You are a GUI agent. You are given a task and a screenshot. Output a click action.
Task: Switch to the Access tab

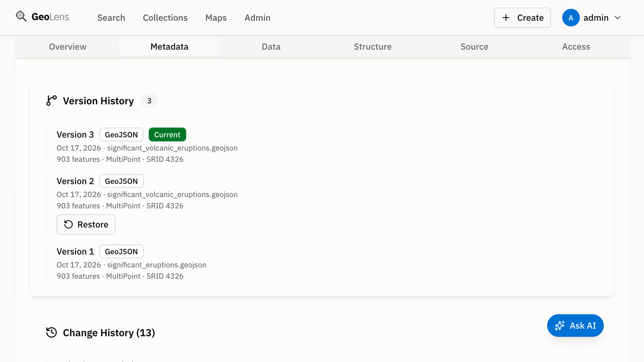pos(576,47)
